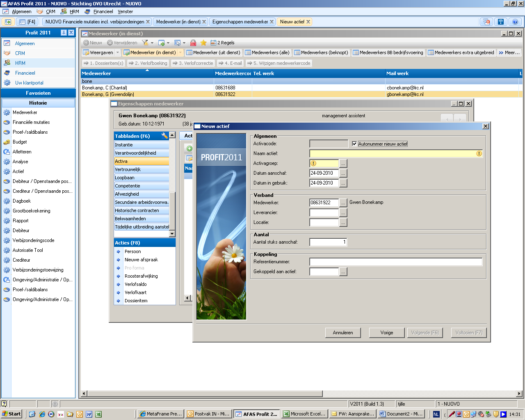Open Grootboekrekening in Historie
The width and height of the screenshot is (525, 420).
(x=32, y=211)
